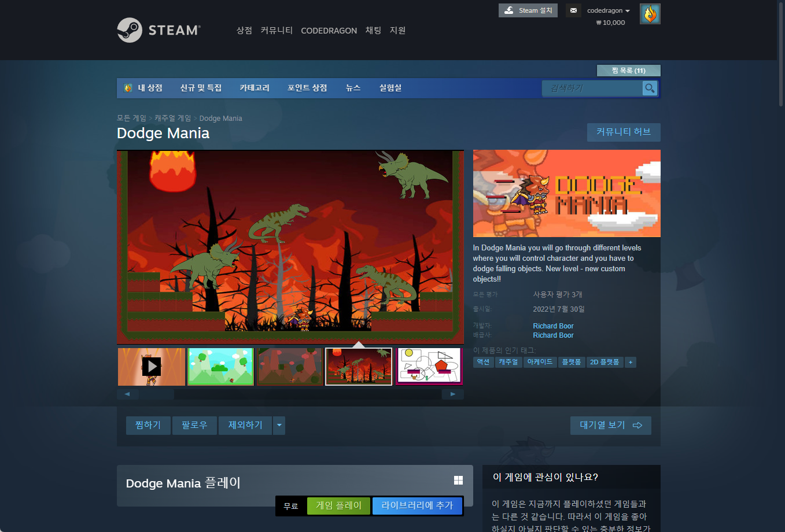The height and width of the screenshot is (532, 785).
Task: Click the Steam logo
Action: click(x=159, y=30)
